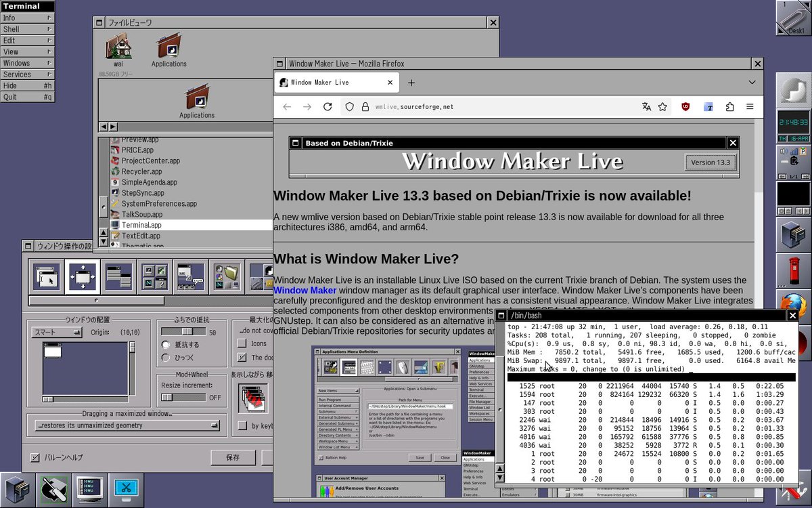Screen dimensions: 812x508
Task: Click Applications icon in file viewer shelf
Action: [168, 49]
